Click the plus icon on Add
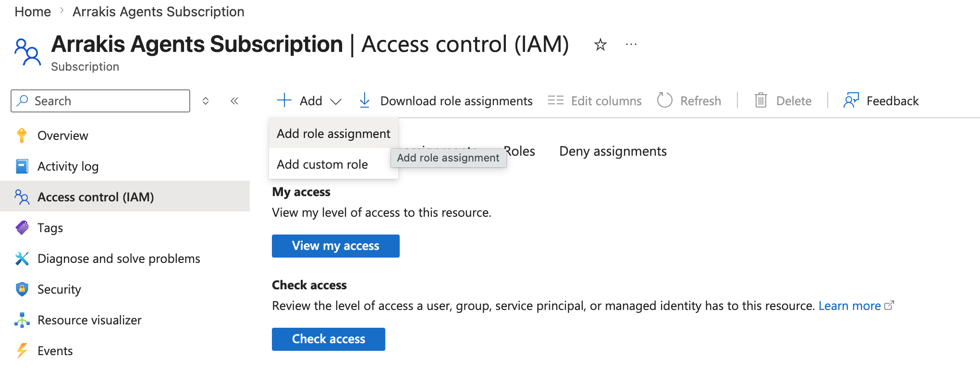The height and width of the screenshot is (371, 980). [284, 100]
